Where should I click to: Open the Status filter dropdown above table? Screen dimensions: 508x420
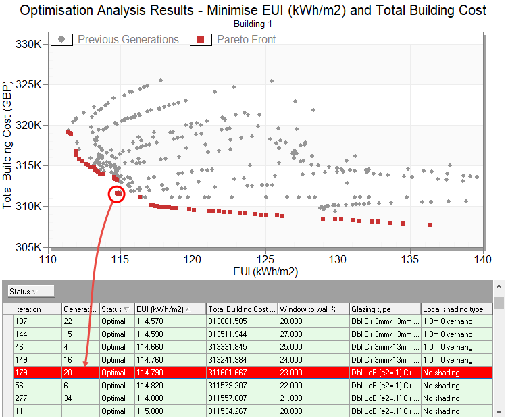(31, 291)
